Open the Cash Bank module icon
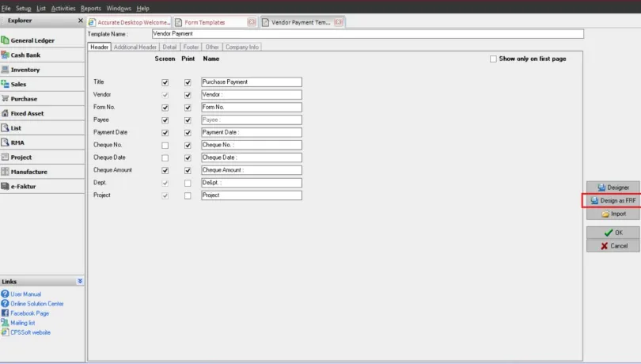Screen dimensions: 641x364 6,55
